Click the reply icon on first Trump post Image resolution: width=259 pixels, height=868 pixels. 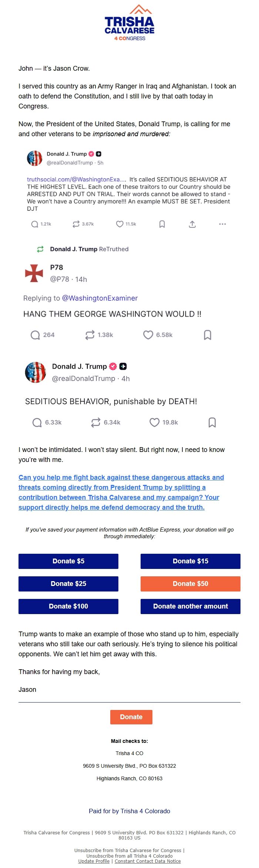[35, 224]
